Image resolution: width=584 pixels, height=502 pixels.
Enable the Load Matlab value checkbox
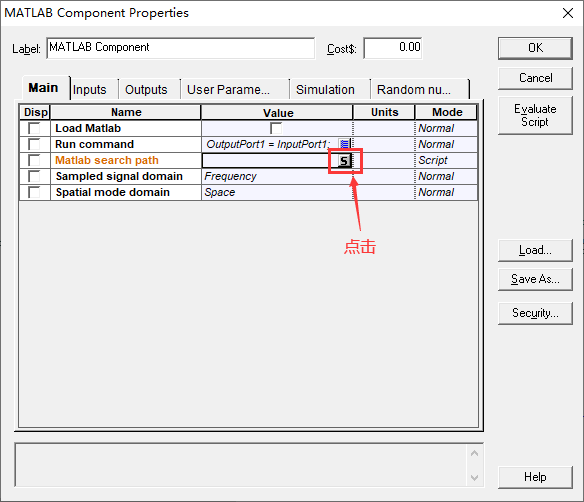coord(276,128)
